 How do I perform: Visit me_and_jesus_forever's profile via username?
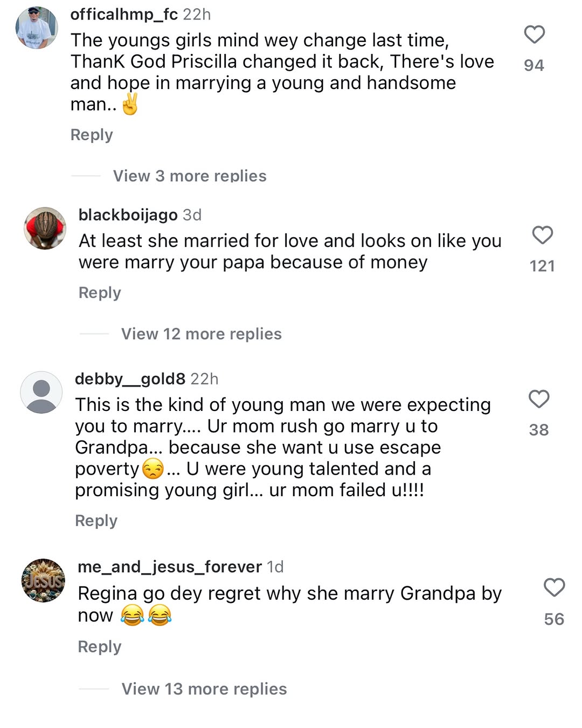click(x=170, y=567)
